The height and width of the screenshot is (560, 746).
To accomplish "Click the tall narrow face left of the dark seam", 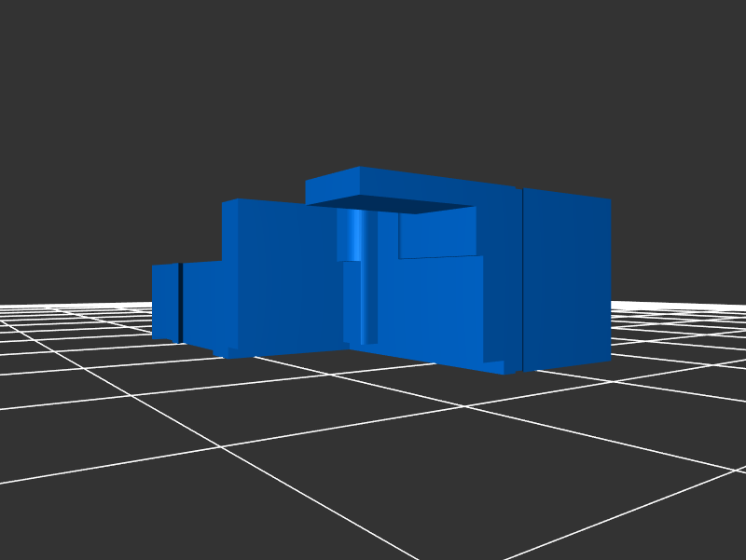I will (x=511, y=280).
